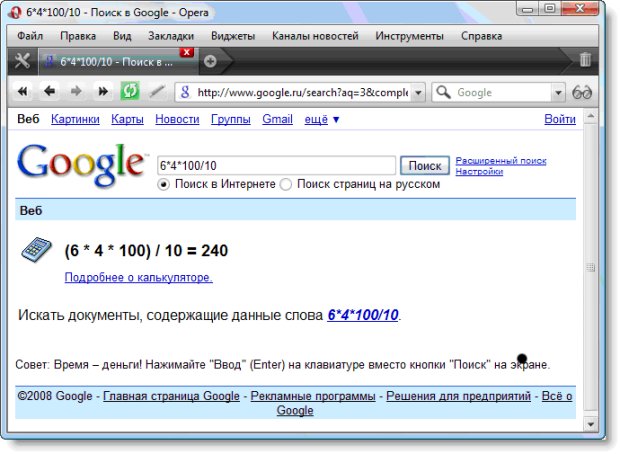Go back with the left arrow

click(x=49, y=92)
